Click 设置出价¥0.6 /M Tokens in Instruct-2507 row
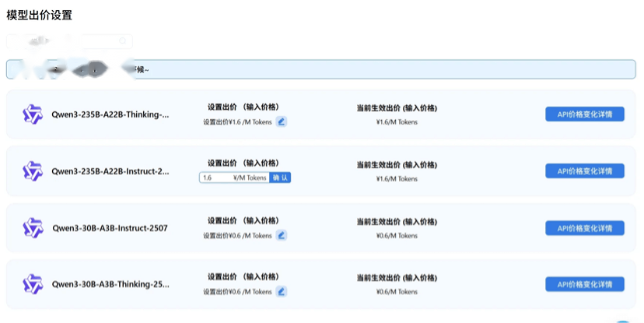Viewport: 644px width, 323px height. click(x=237, y=236)
